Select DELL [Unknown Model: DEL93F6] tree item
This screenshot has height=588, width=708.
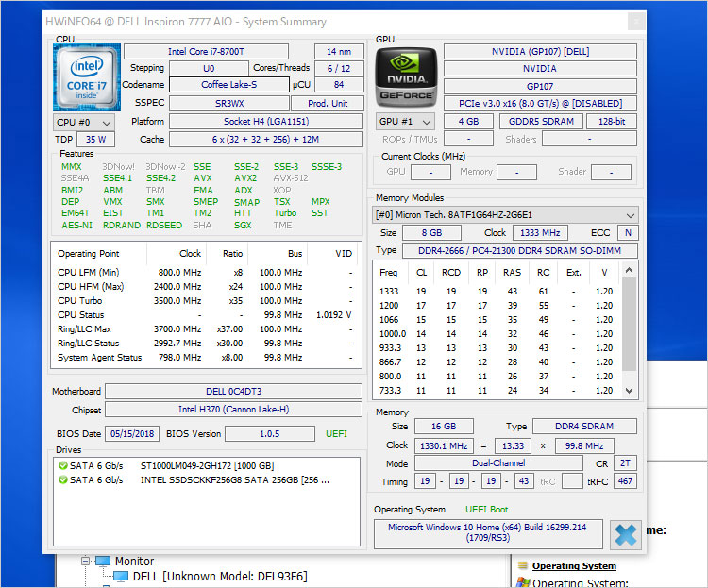(220, 577)
